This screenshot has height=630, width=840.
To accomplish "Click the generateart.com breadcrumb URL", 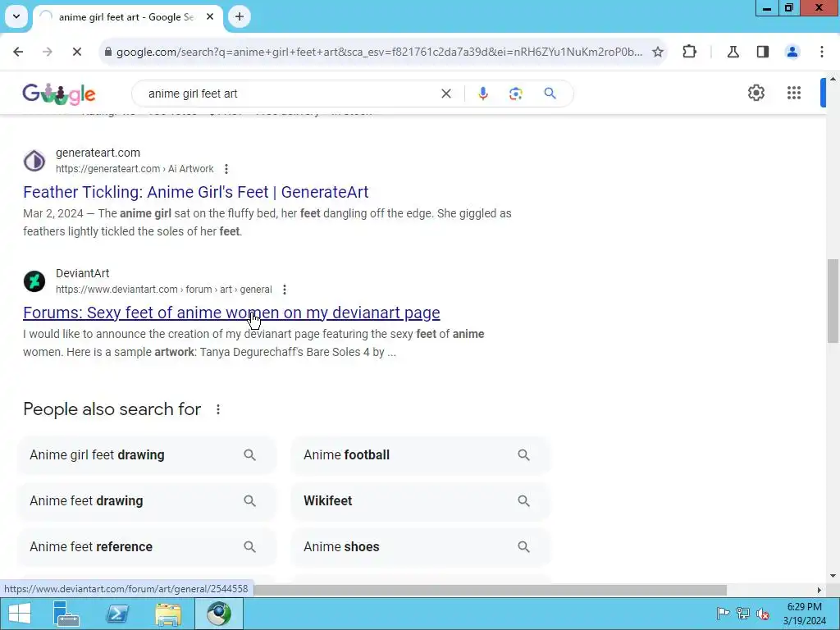I will (x=135, y=169).
